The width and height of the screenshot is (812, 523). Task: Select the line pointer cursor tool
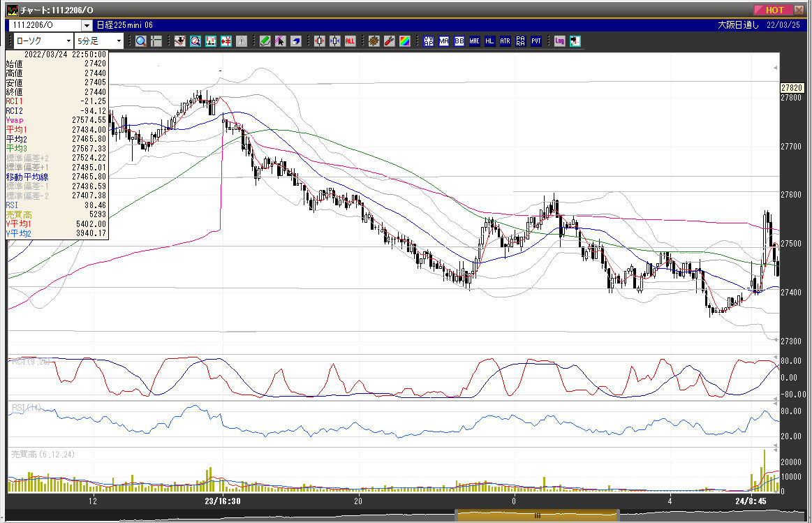point(280,41)
